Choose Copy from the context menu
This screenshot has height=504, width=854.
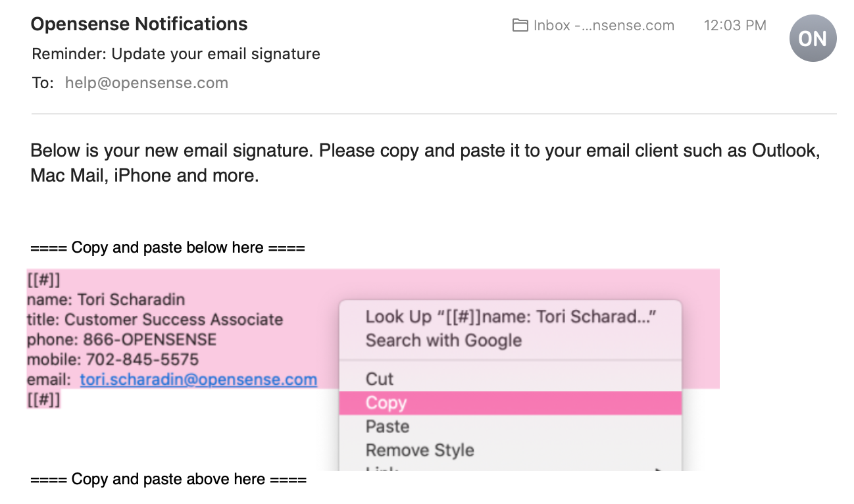511,403
